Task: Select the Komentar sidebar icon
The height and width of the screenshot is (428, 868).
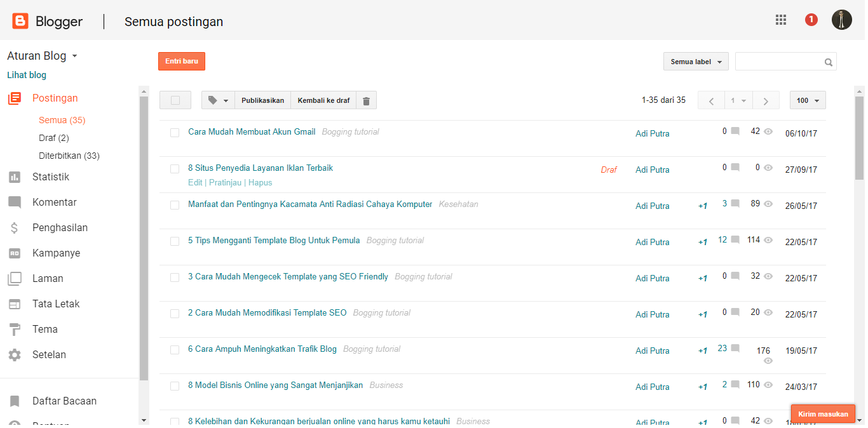Action: [15, 202]
